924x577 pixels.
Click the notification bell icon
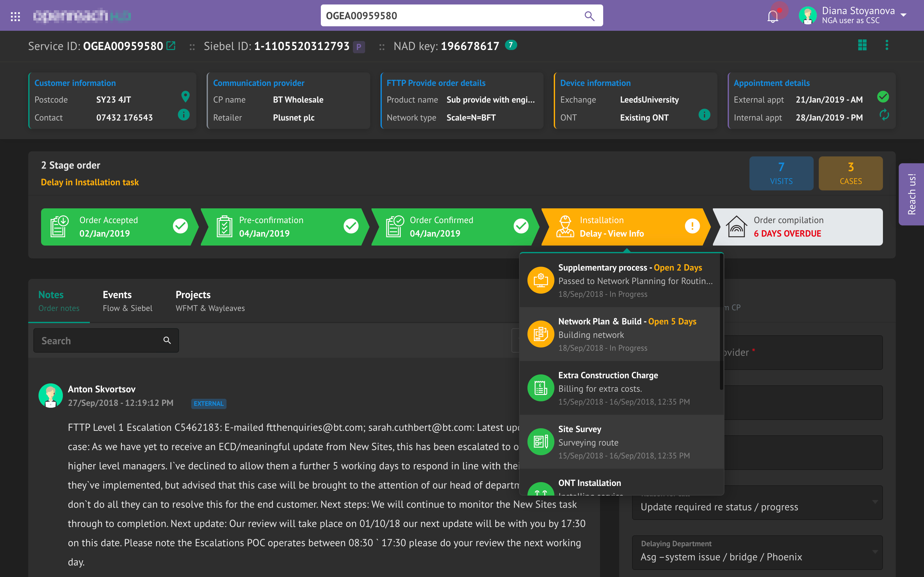coord(773,16)
